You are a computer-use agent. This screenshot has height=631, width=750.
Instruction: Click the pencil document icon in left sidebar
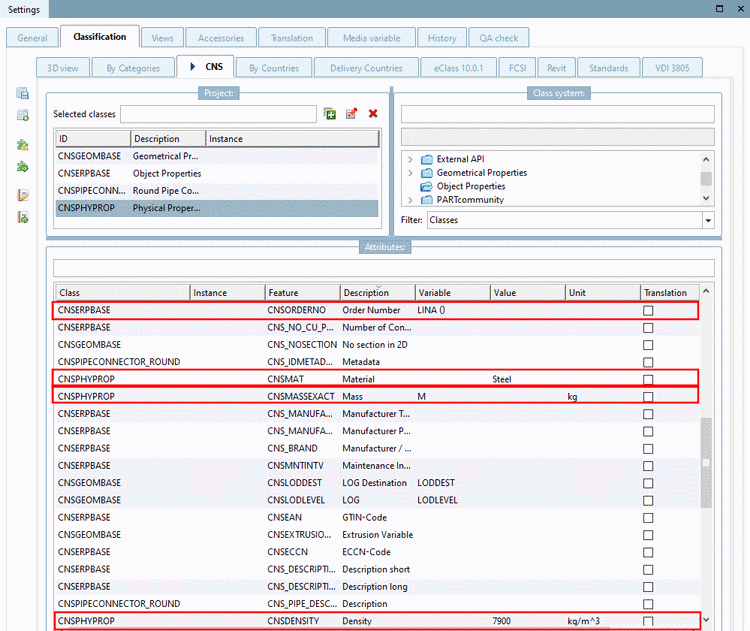click(22, 194)
